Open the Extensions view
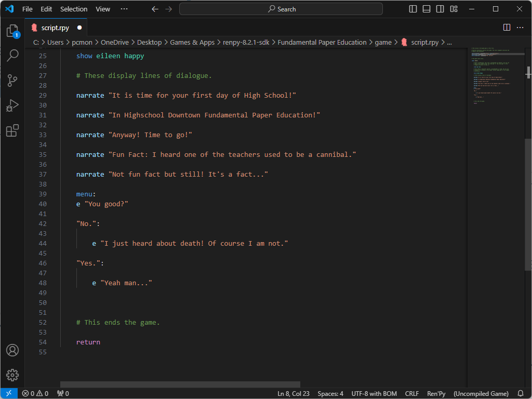The image size is (532, 399). 12,130
